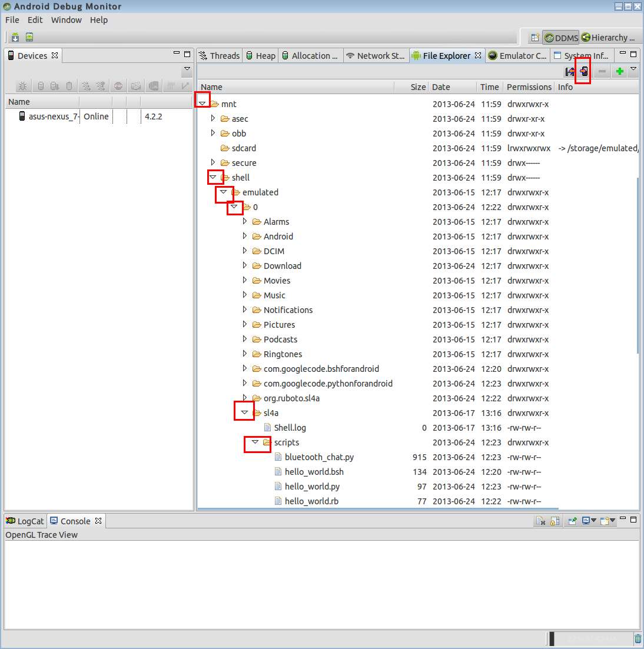644x649 pixels.
Task: Click the Screen Capture camera icon
Action: coord(136,86)
